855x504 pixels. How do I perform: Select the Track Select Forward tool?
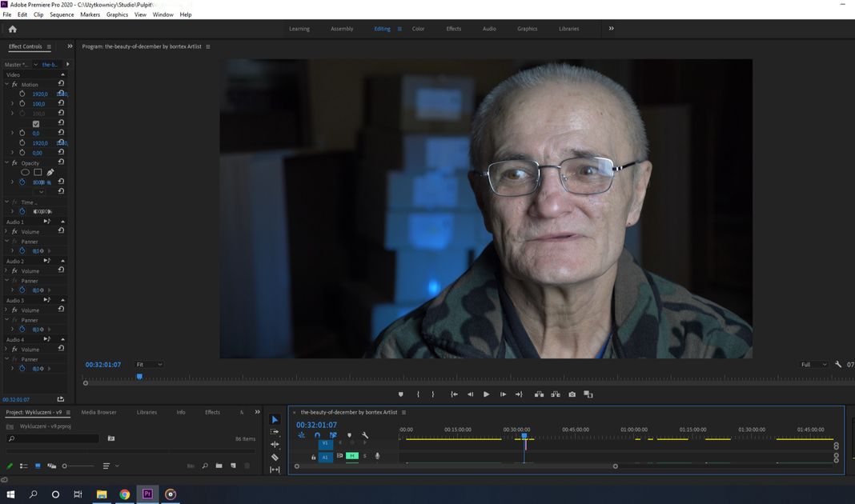point(275,432)
